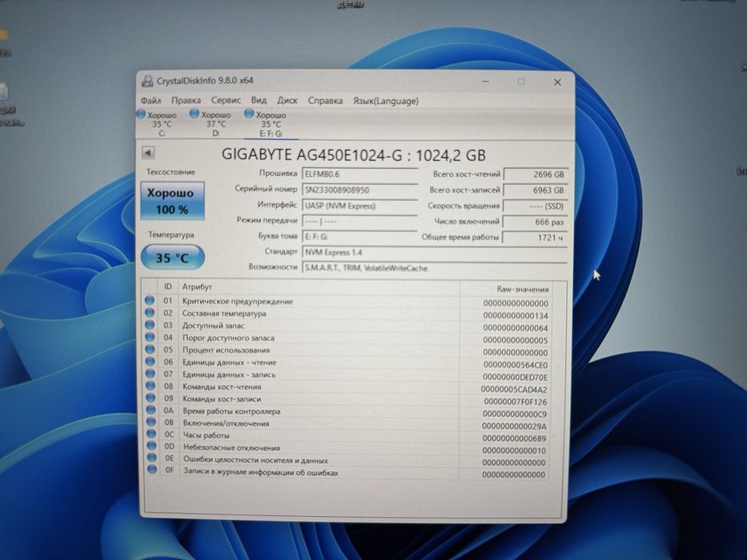The image size is (747, 560).
Task: Click status dot for Составная температура row
Action: pyautogui.click(x=150, y=312)
